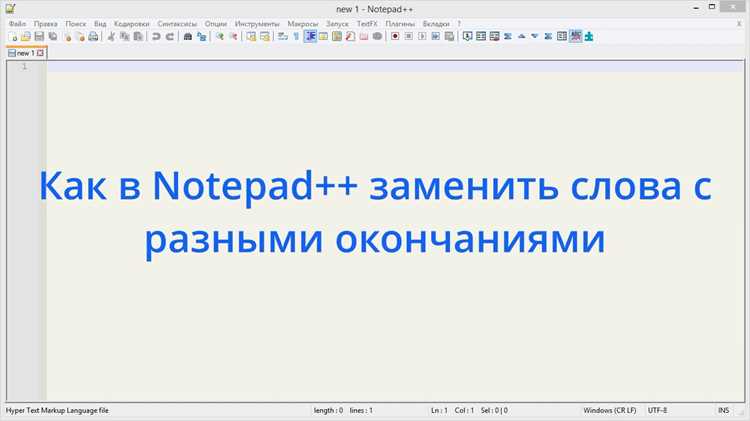Open the TextFX menu
This screenshot has width=750, height=421.
tap(367, 23)
